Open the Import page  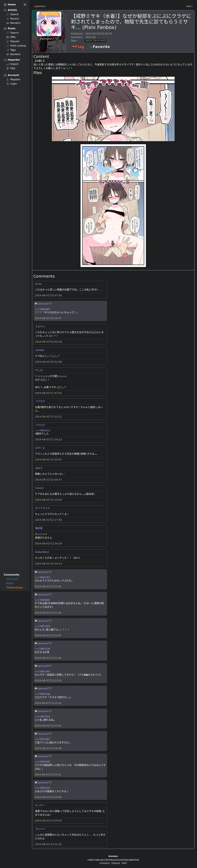coord(14,64)
